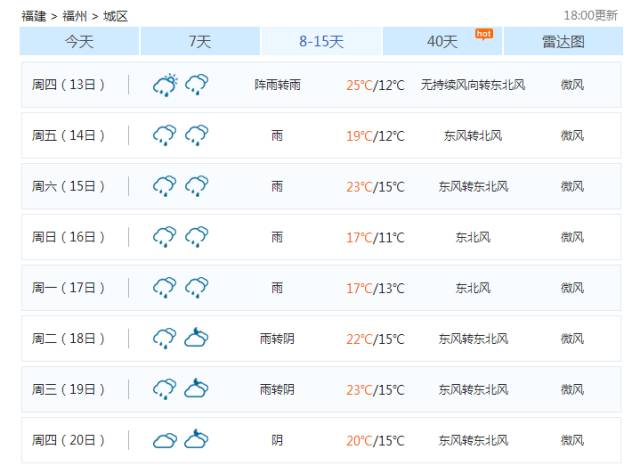This screenshot has height=474, width=640.
Task: Click the 福州 breadcrumb link
Action: pos(75,16)
